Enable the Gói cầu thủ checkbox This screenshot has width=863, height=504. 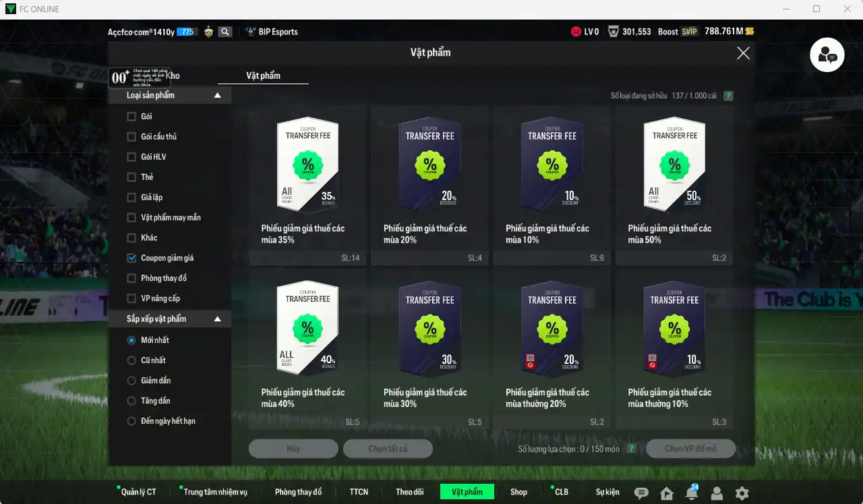coord(132,137)
